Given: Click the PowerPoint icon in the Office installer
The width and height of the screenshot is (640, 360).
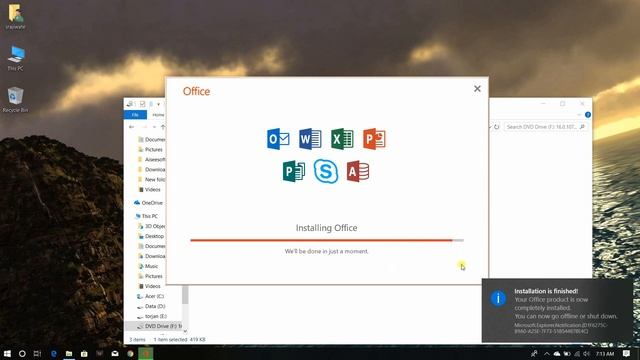Looking at the screenshot, I should click(374, 139).
